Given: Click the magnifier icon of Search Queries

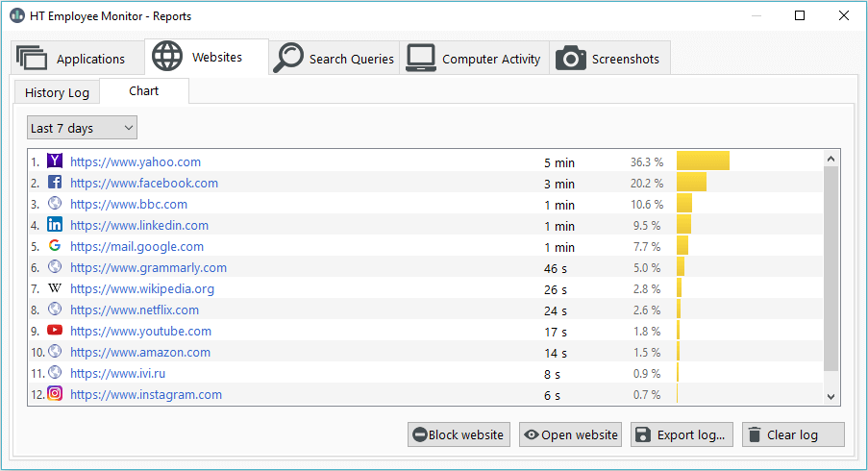Looking at the screenshot, I should (x=288, y=58).
